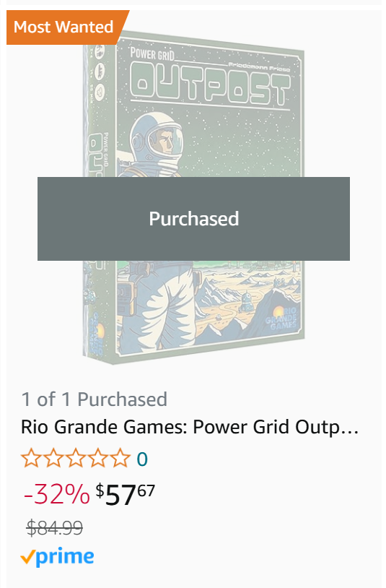Click the Prime checkmark logo
This screenshot has height=588, width=386.
click(57, 557)
